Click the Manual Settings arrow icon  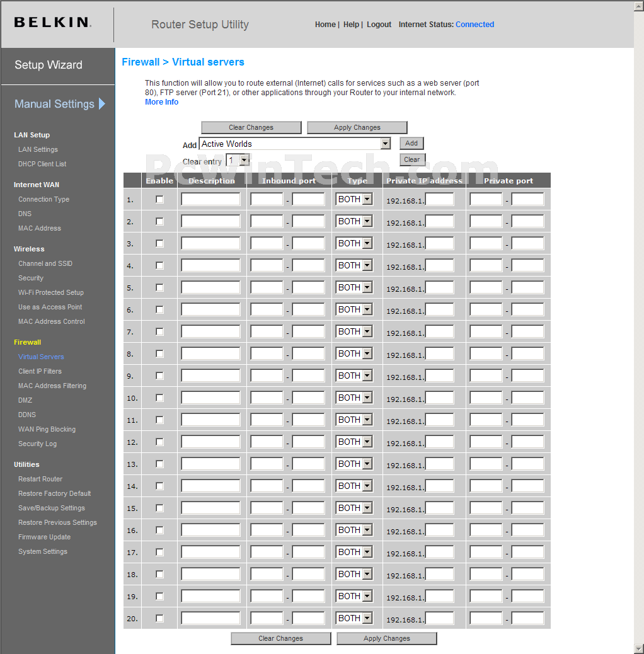[x=102, y=103]
